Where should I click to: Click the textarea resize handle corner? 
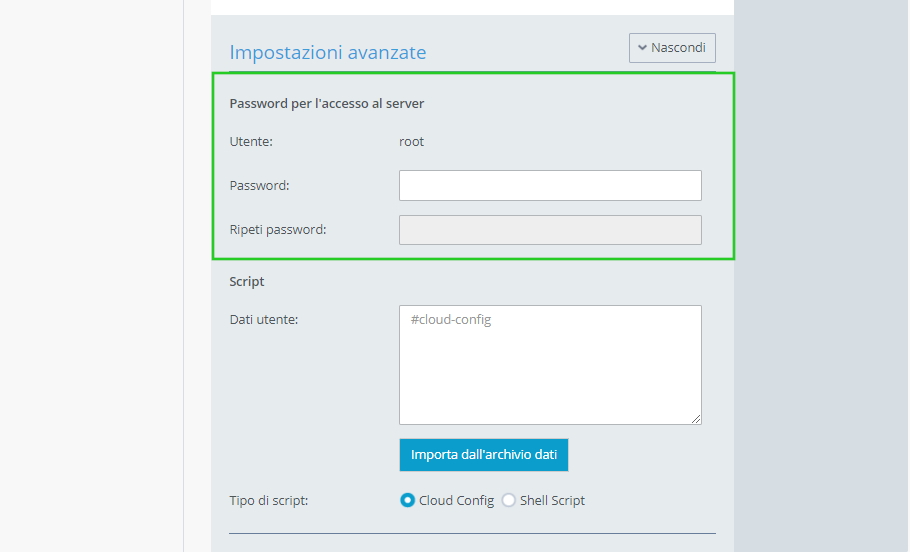click(696, 419)
